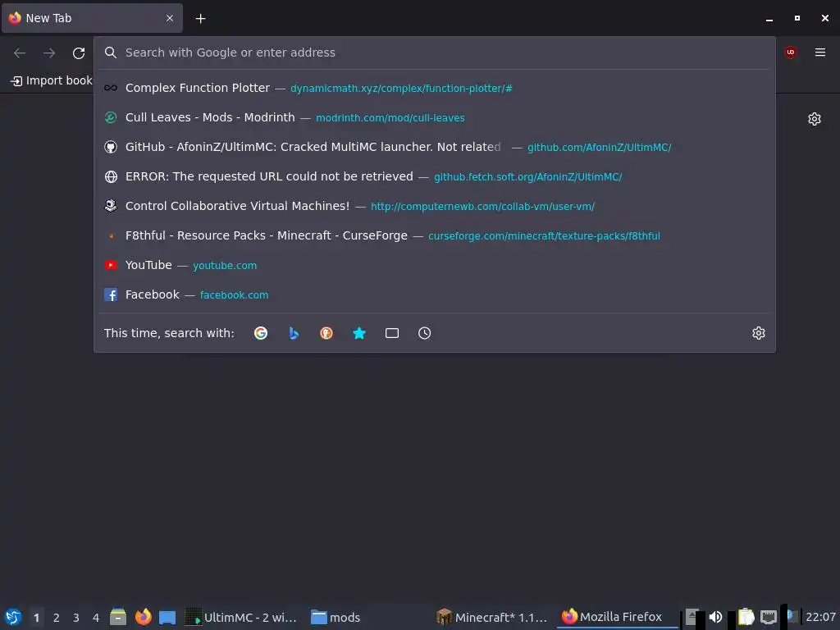Click show desktop icon in taskbar
This screenshot has width=840, height=630.
[167, 617]
